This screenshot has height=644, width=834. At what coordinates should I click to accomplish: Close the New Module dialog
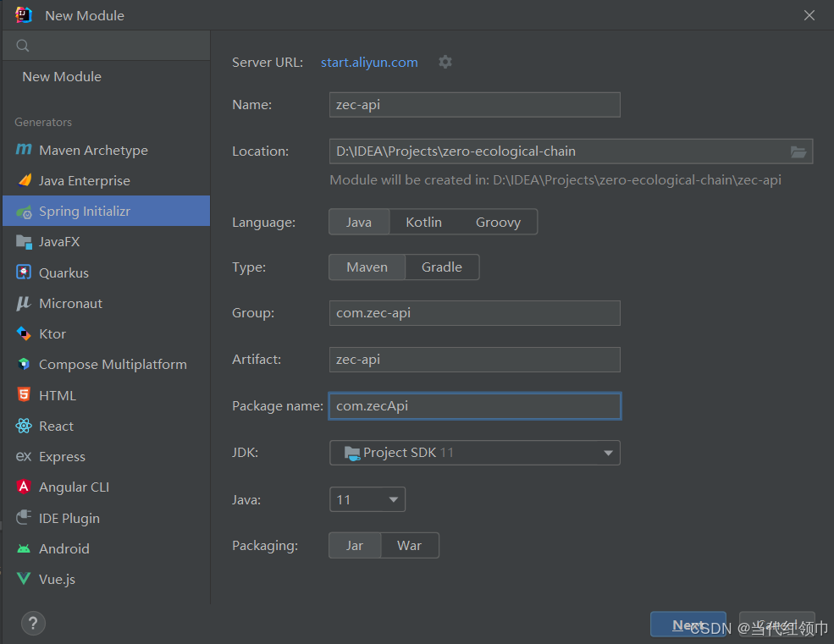point(809,15)
